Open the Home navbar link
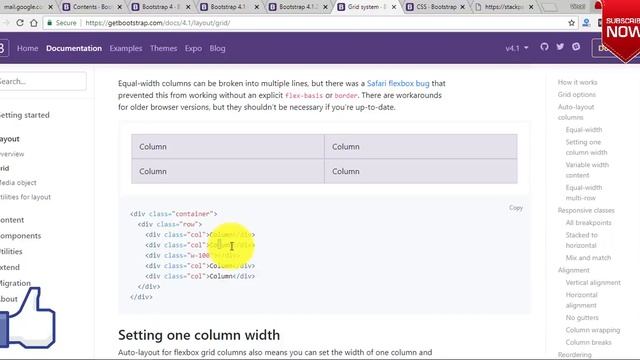Screen dimensions: 640x360 tap(27, 48)
